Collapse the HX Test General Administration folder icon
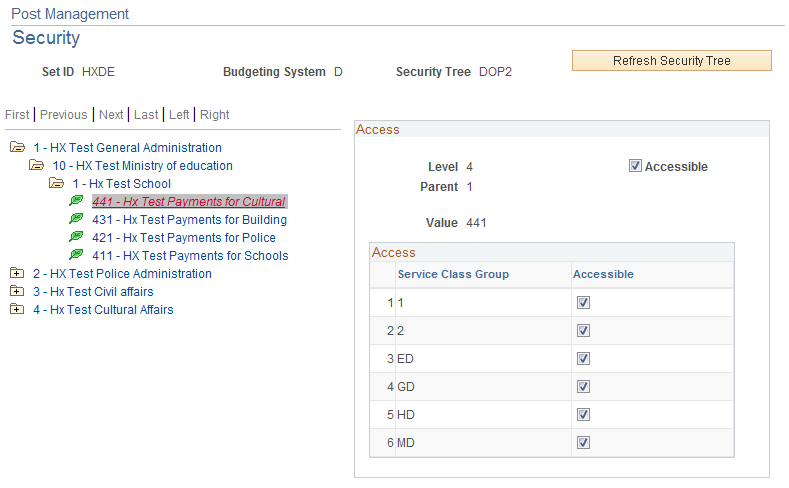Viewport: 789px width, 488px height. tap(17, 147)
